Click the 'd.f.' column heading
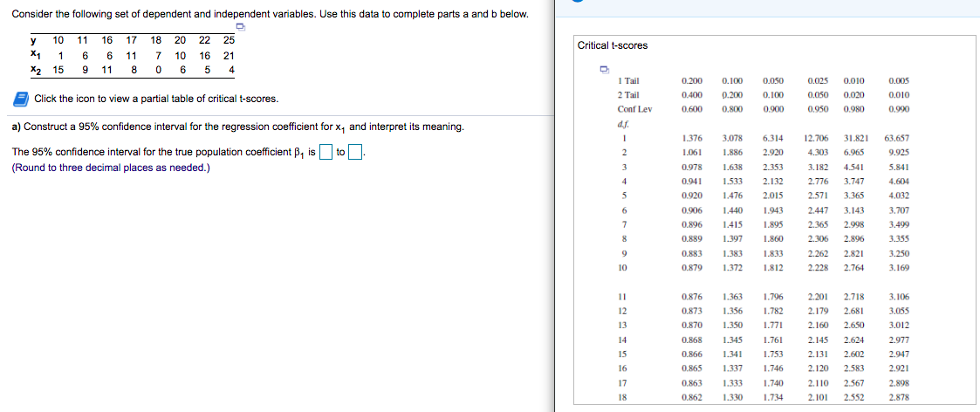 (622, 123)
